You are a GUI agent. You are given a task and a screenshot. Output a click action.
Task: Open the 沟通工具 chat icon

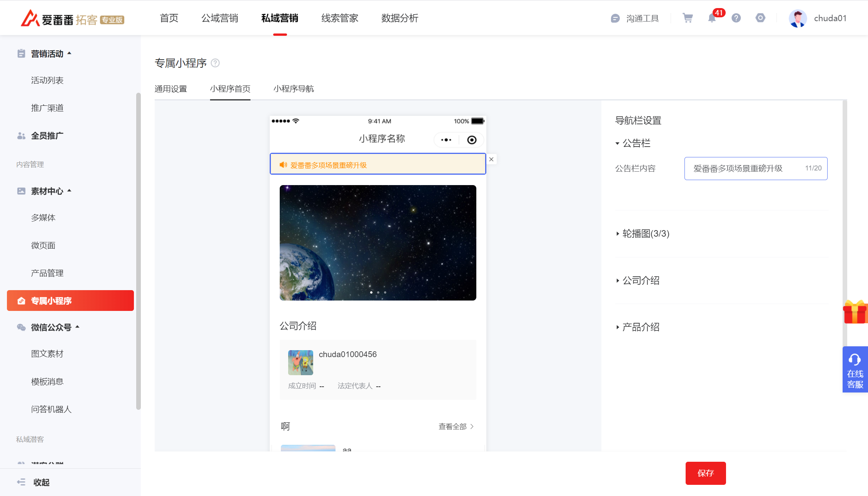coord(615,18)
